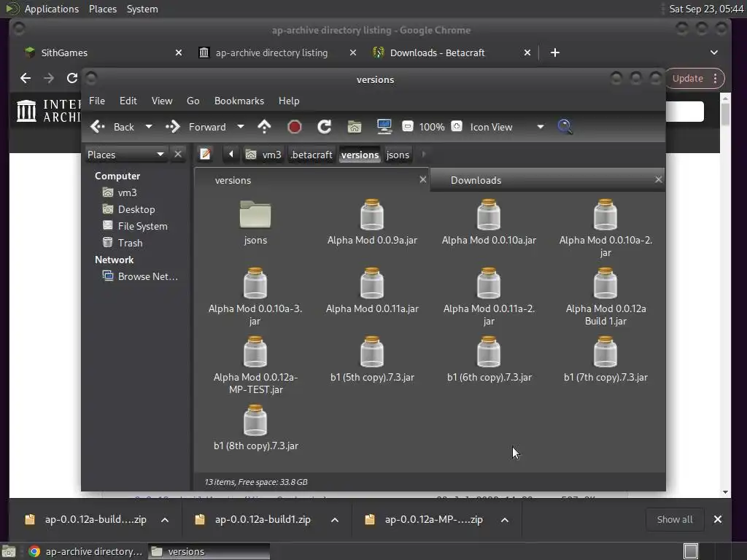Open Chrome tab search chevron
This screenshot has height=560, width=747.
(x=713, y=52)
